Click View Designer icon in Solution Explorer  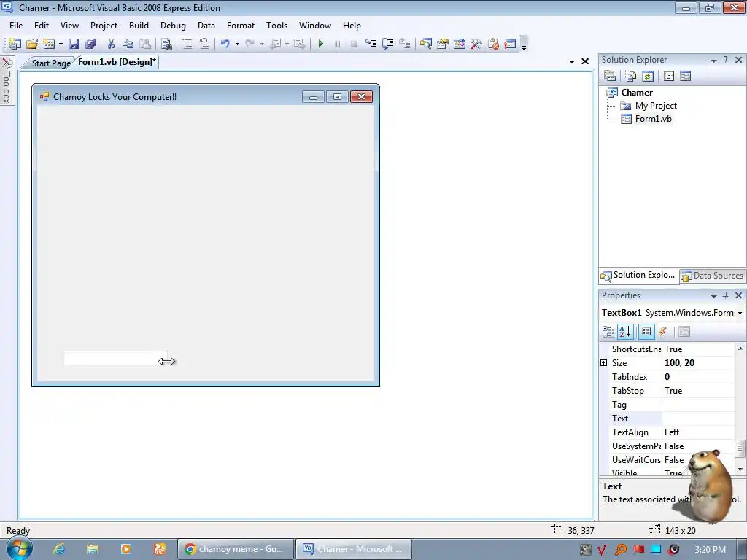(x=685, y=76)
